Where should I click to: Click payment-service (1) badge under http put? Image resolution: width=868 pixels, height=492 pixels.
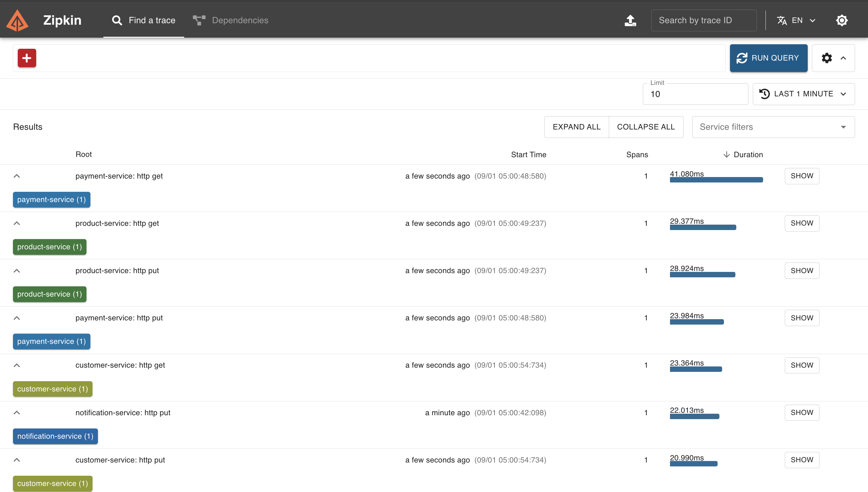tap(52, 342)
